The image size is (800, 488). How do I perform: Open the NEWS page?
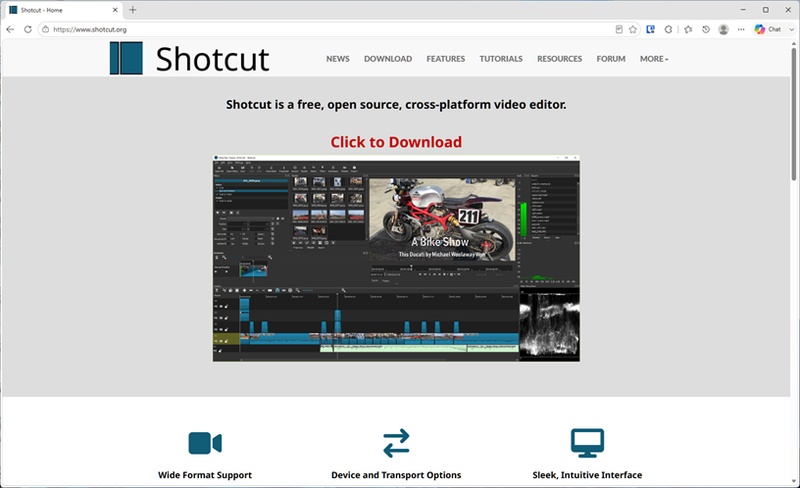point(338,59)
